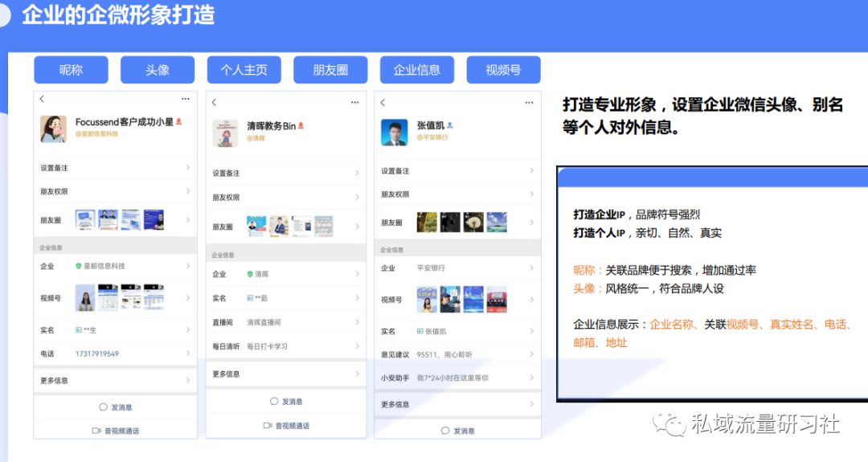Open the 企业信息 tab button
The width and height of the screenshot is (868, 462).
417,70
